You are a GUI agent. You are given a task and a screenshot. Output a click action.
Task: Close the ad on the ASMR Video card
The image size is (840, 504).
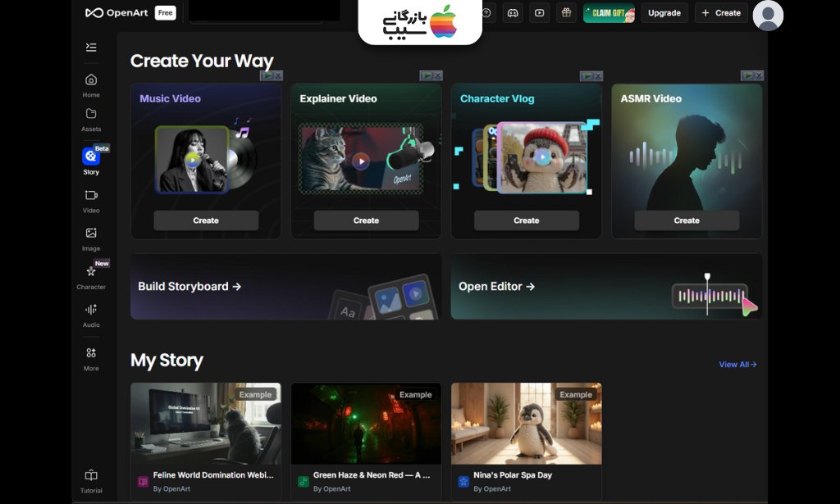pos(760,75)
